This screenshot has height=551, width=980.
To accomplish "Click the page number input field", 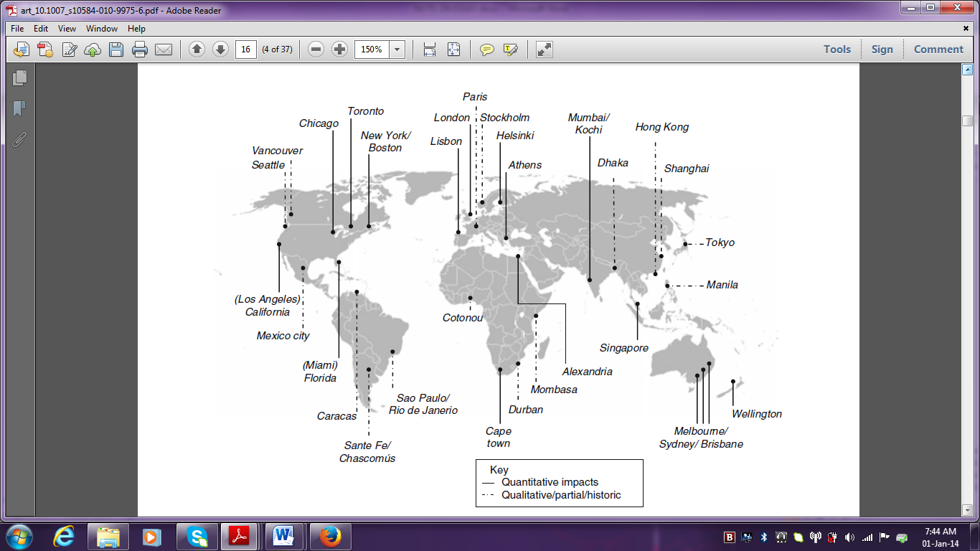I will click(246, 50).
